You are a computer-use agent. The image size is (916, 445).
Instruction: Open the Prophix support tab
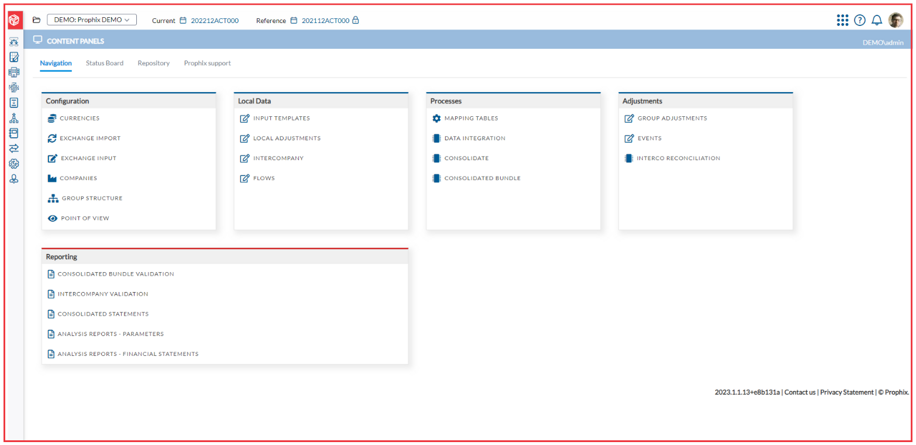207,63
